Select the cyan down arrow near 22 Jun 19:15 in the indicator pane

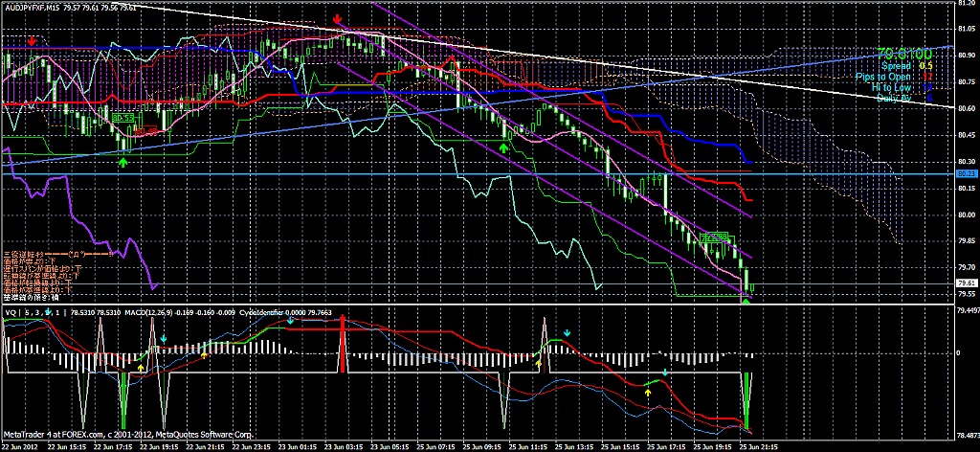pos(163,338)
